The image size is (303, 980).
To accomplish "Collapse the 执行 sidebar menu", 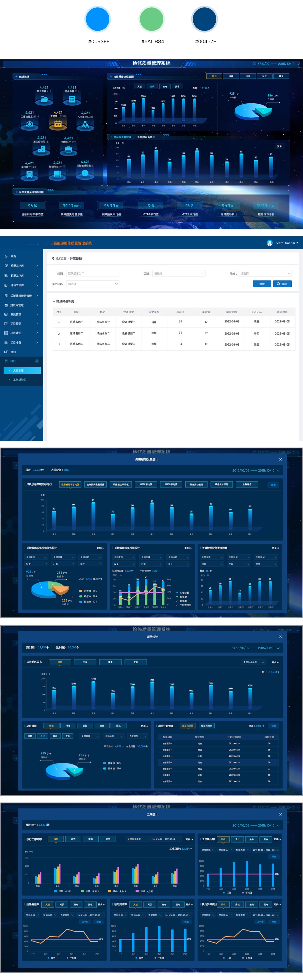I will point(37,361).
